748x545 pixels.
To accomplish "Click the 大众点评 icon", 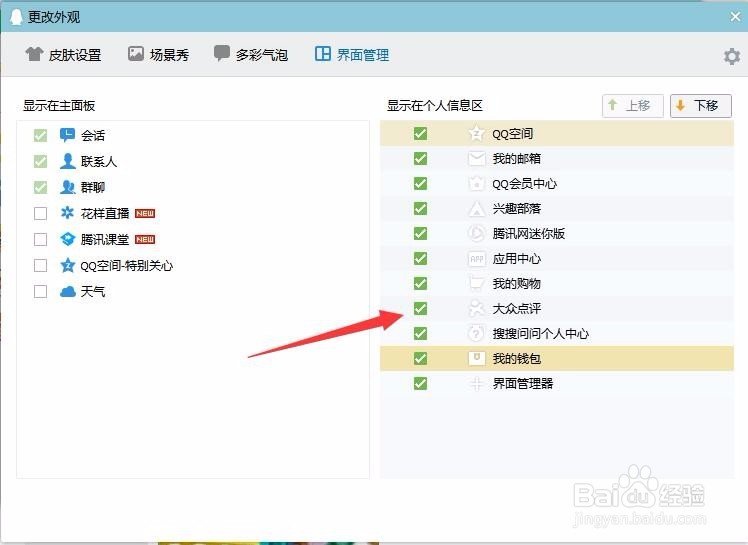I will pyautogui.click(x=476, y=308).
